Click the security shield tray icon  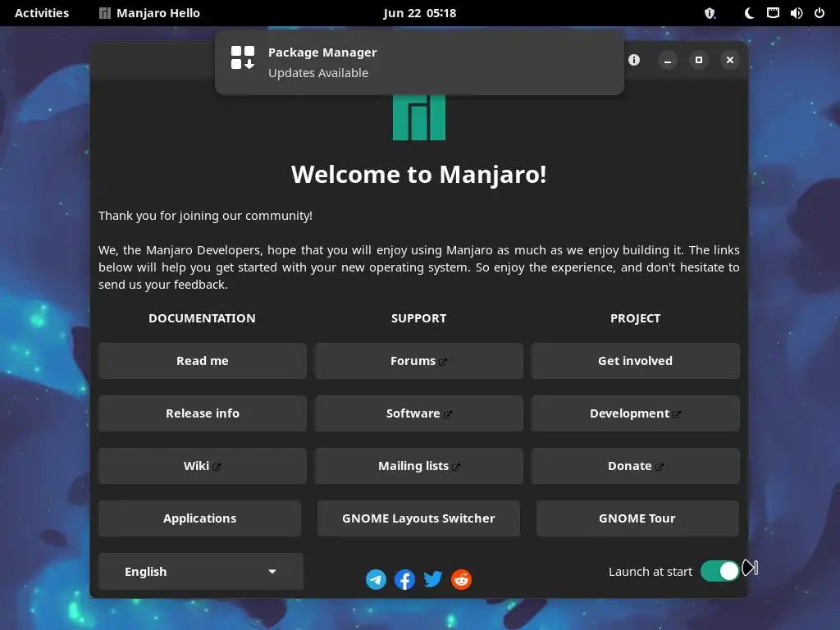[x=710, y=13]
